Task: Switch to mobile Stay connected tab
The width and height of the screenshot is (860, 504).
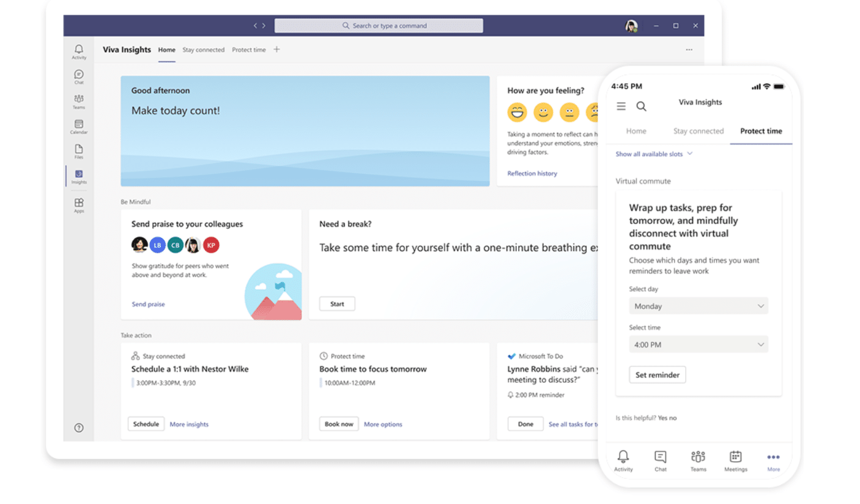Action: click(699, 131)
